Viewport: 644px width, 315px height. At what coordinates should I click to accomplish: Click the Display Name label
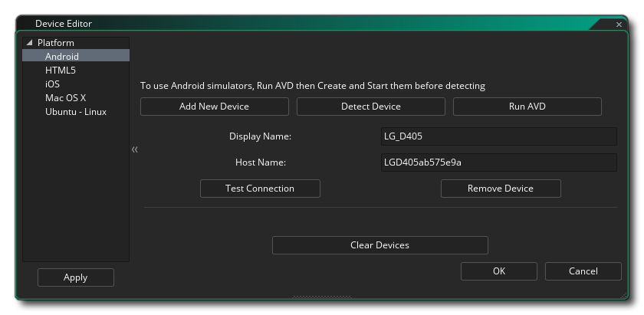pos(261,136)
